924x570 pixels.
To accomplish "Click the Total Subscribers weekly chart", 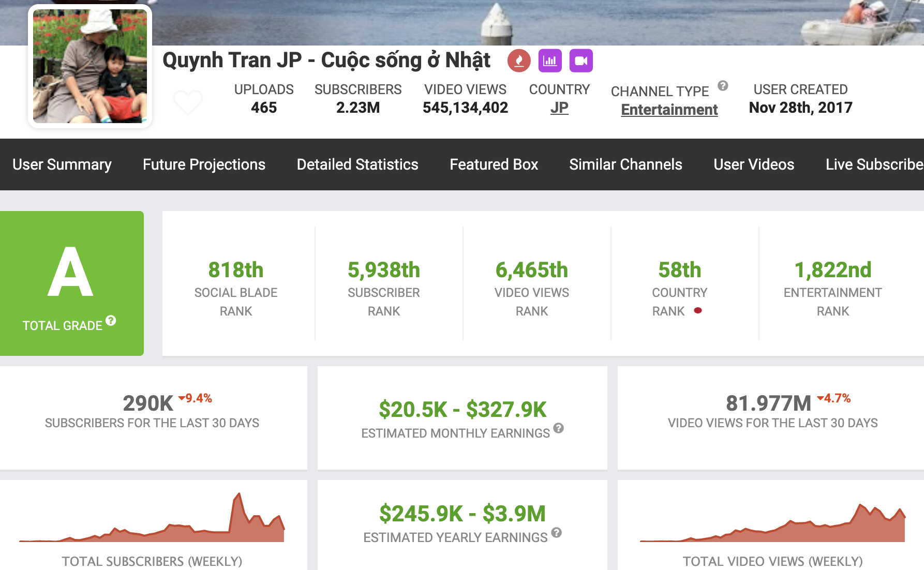I will click(152, 517).
